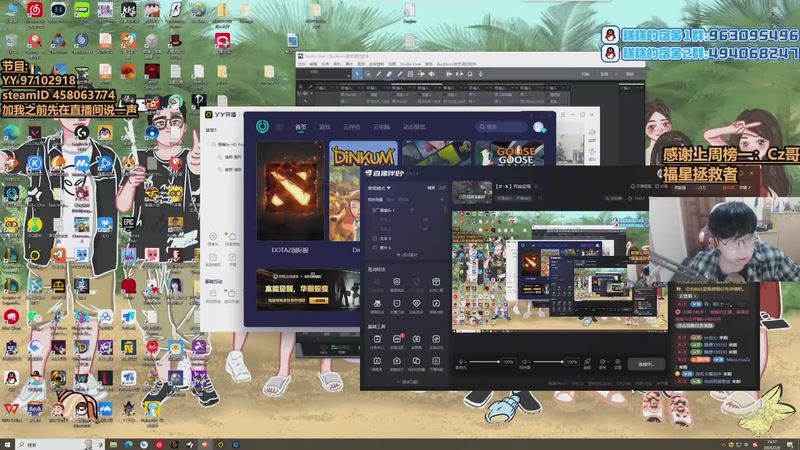The width and height of the screenshot is (800, 450).
Task: Expand 更多功能 at bottom of tools panel
Action: pos(407,382)
